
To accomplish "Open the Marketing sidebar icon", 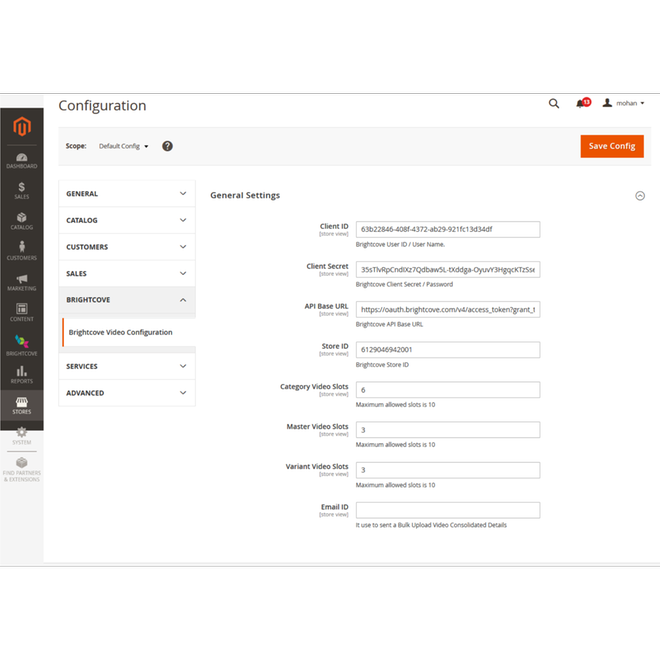I will [22, 283].
